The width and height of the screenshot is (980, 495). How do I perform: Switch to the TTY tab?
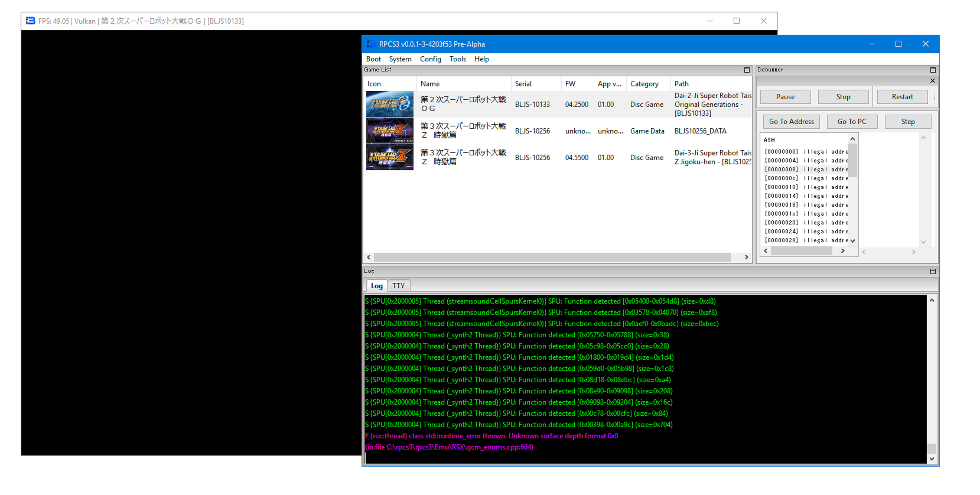coord(398,286)
